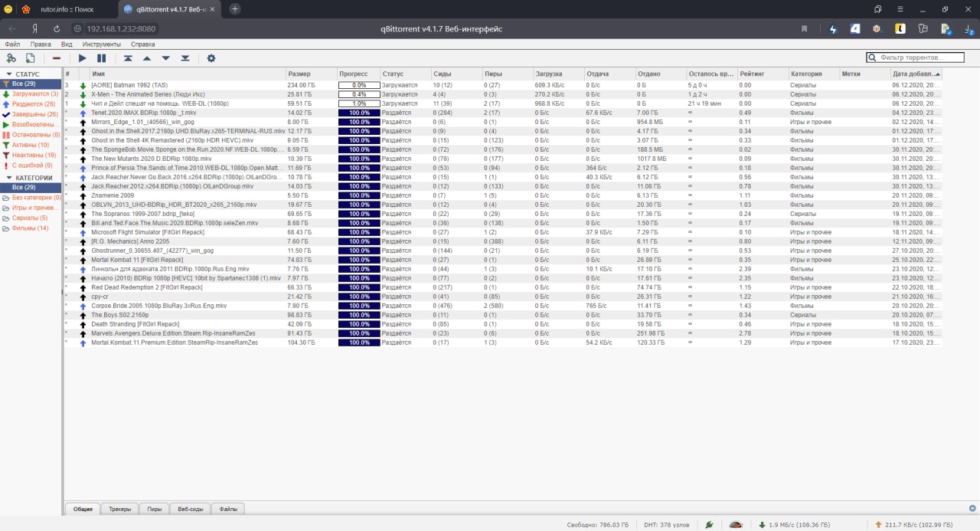
Task: Click progress bar of Batman 1992 torrent
Action: pos(359,85)
